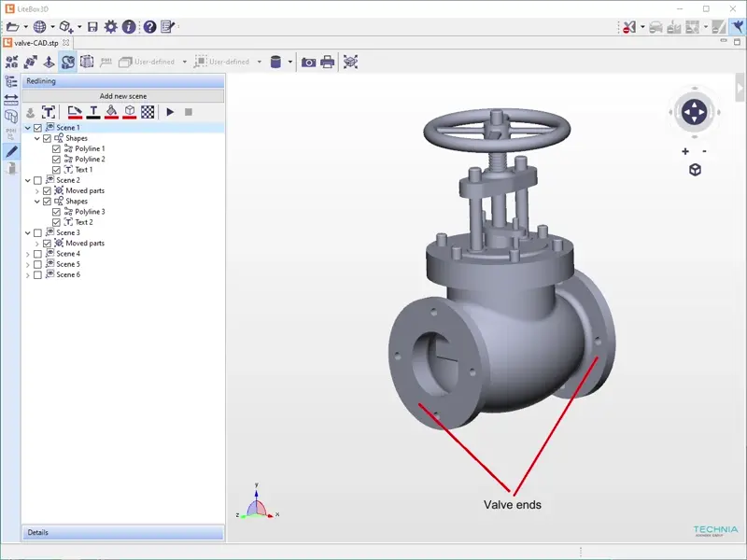Click the home view cube icon
This screenshot has height=560, width=747.
point(695,170)
